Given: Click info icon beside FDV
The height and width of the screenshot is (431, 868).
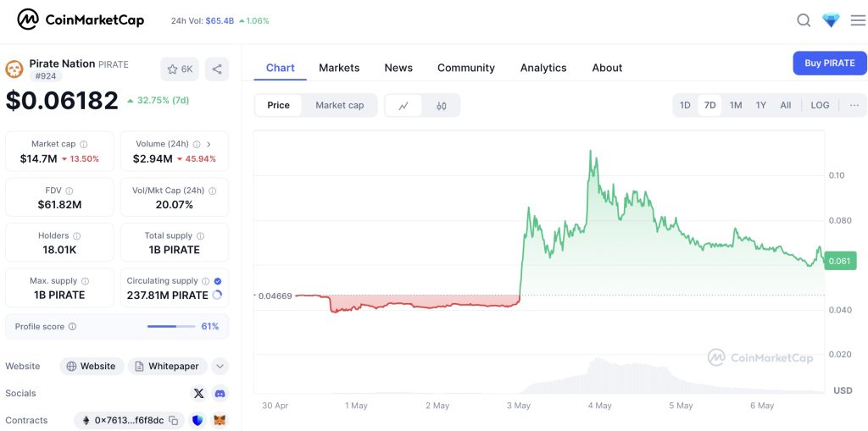Looking at the screenshot, I should 70,191.
